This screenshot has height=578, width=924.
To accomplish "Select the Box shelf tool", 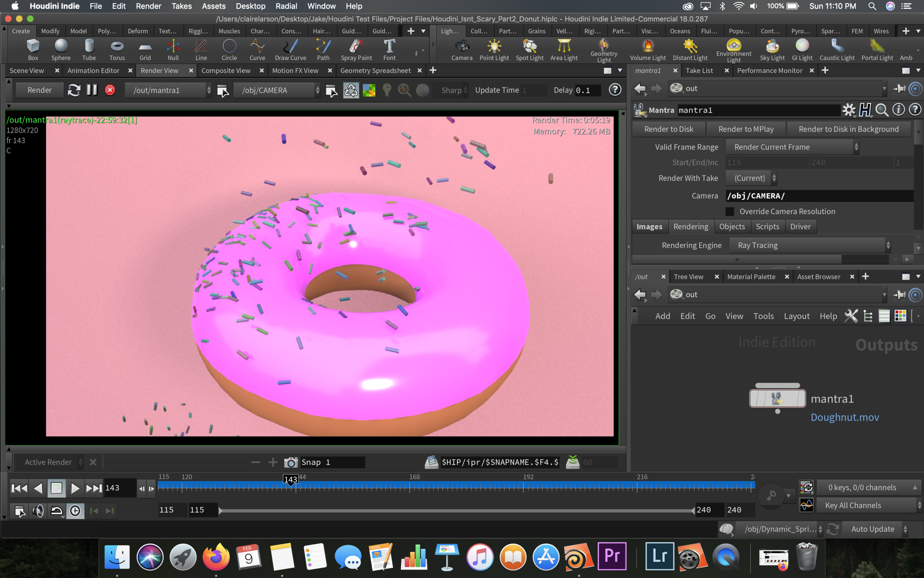I will coord(33,50).
